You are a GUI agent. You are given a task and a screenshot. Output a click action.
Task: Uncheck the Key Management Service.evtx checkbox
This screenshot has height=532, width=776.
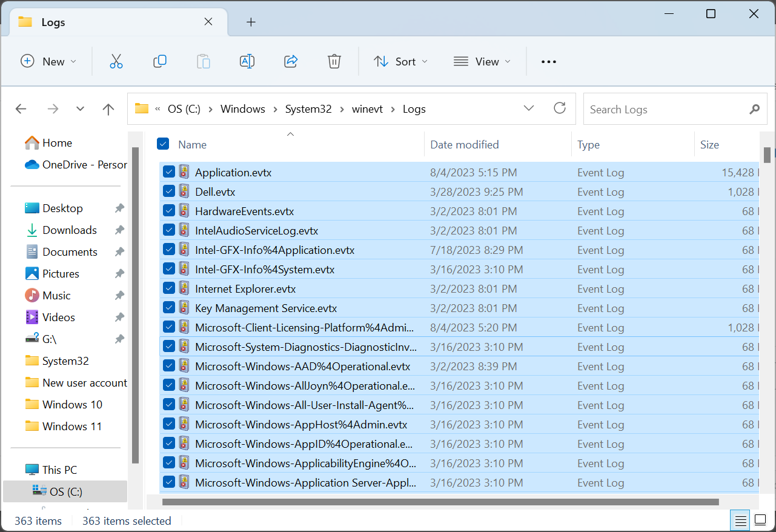[169, 308]
